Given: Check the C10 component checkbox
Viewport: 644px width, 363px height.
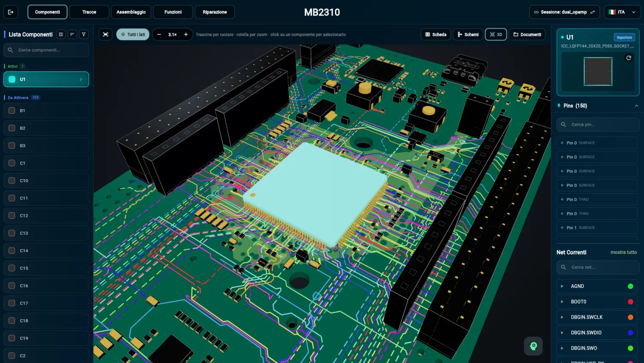Looking at the screenshot, I should (x=12, y=180).
